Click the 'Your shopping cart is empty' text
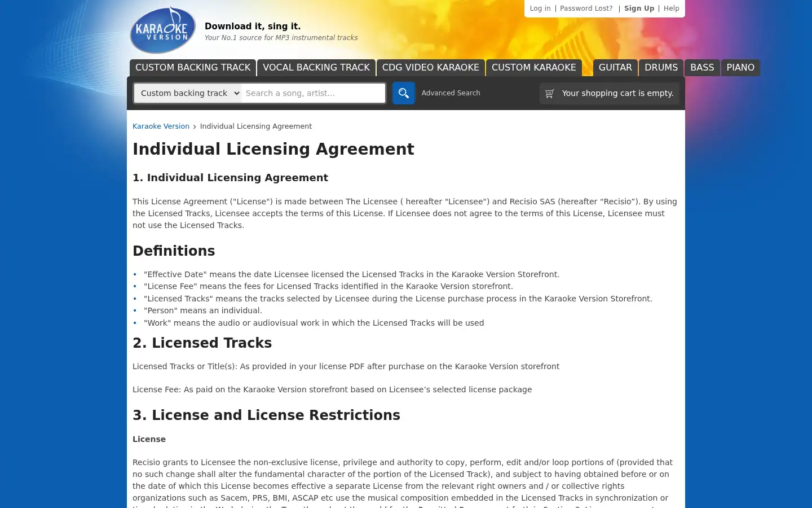812x508 pixels. point(617,93)
